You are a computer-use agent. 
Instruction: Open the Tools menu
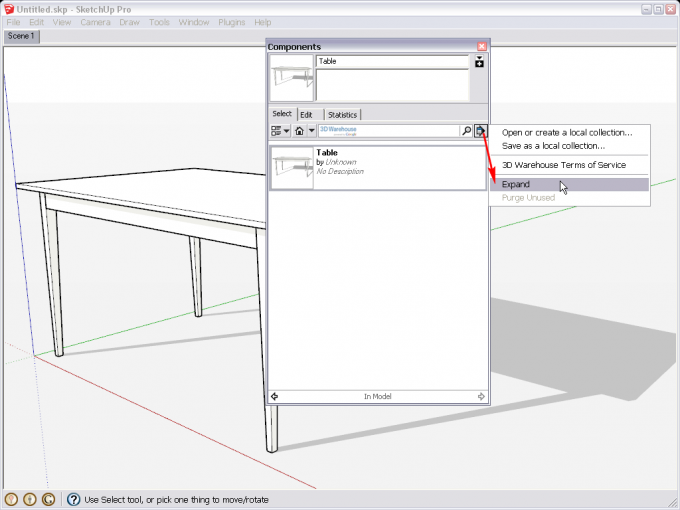(159, 22)
